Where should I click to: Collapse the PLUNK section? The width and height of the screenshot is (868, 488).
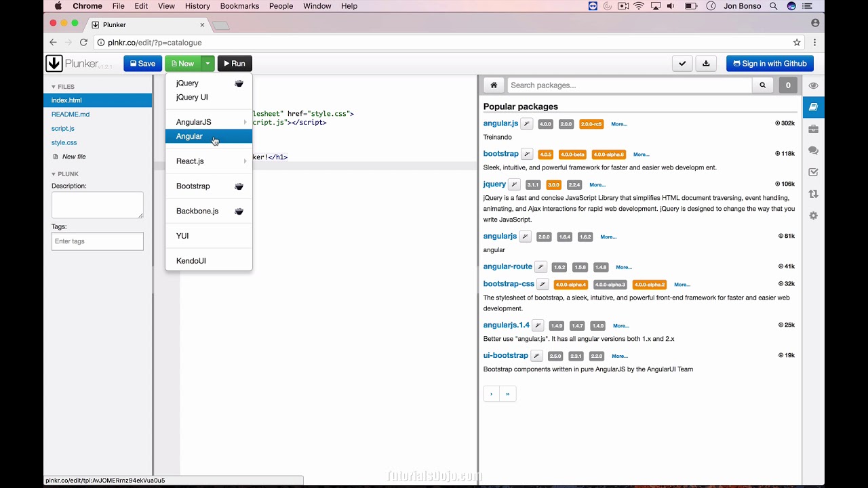tap(65, 174)
